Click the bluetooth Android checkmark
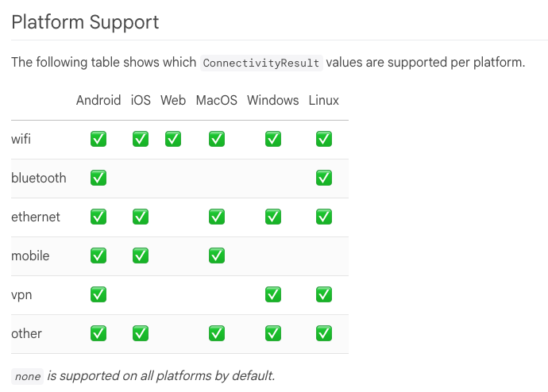The image size is (548, 392). [98, 178]
